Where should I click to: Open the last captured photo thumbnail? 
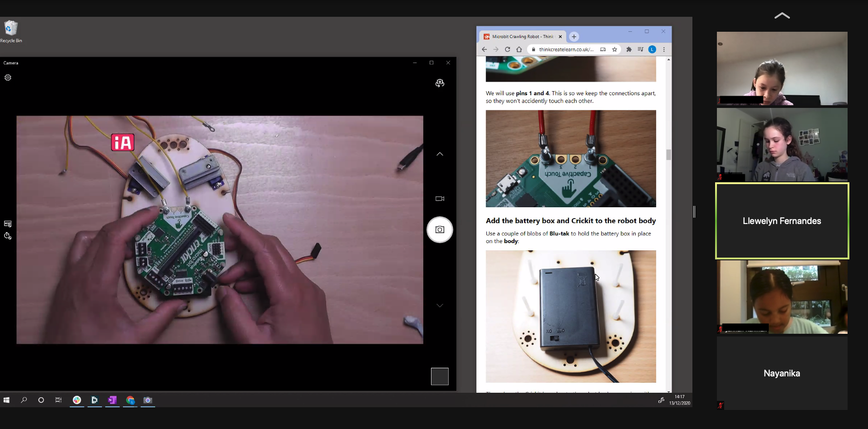439,376
